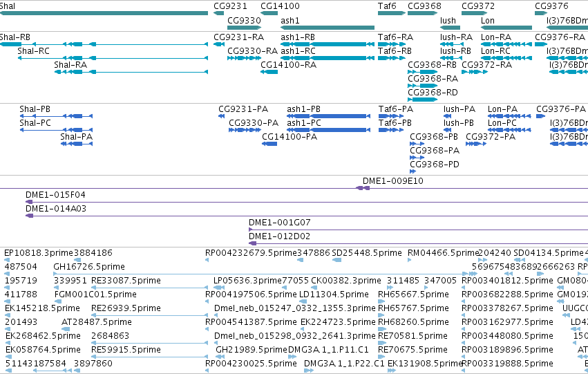Click transcript Taf6-RB label

coord(395,51)
